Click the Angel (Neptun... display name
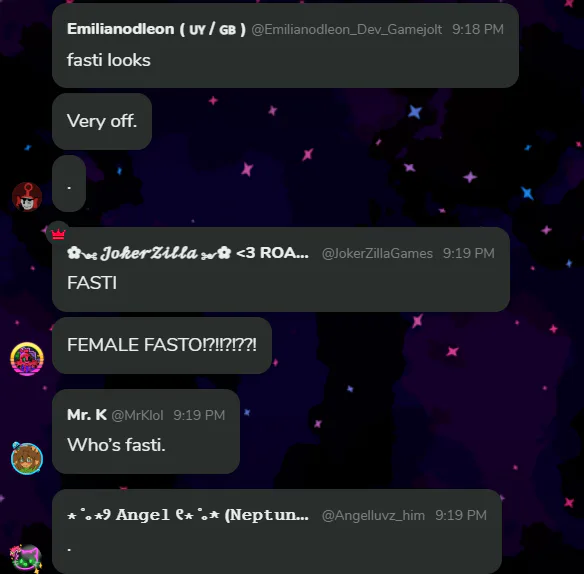Viewport: 584px width, 574px height. (x=188, y=515)
